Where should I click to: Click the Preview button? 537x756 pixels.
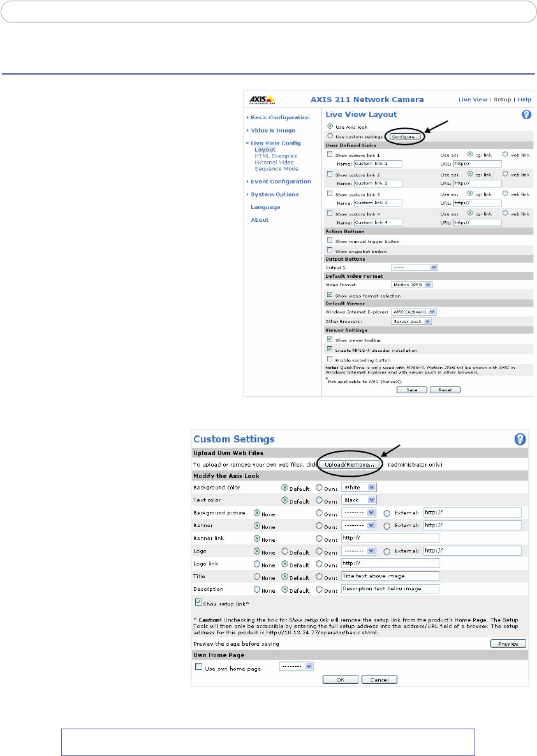pos(508,644)
